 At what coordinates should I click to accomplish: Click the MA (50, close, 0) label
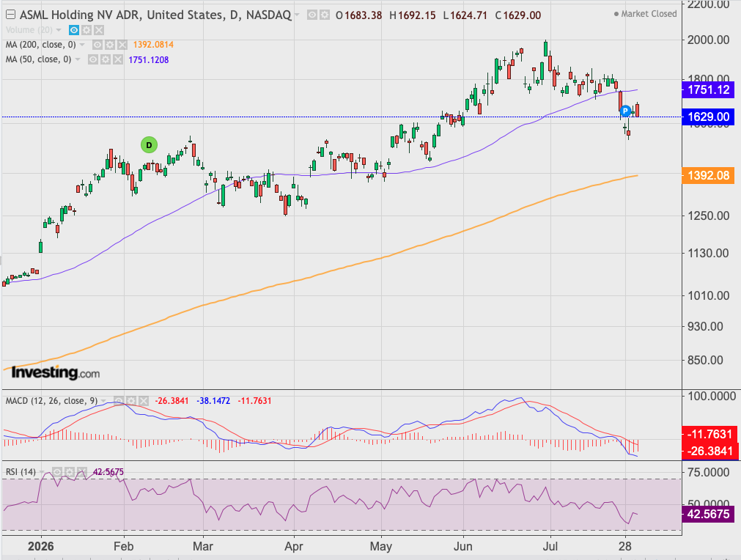coord(38,59)
